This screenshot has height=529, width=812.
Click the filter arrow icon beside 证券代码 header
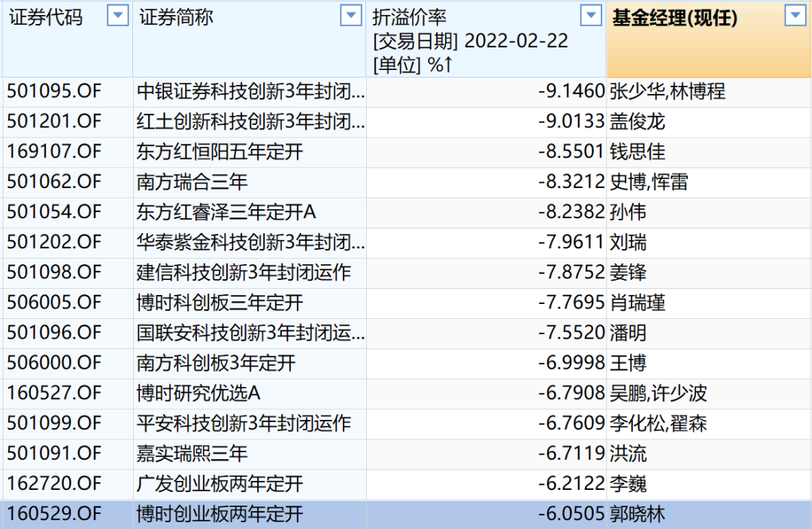point(117,16)
